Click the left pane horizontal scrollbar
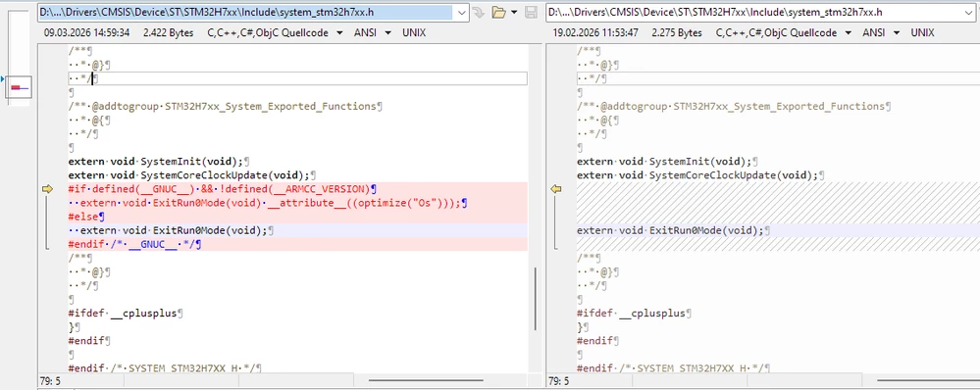The height and width of the screenshot is (390, 980). 426,380
